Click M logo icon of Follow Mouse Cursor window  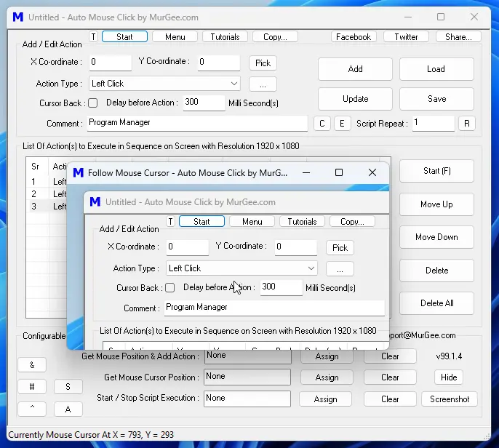click(x=79, y=173)
